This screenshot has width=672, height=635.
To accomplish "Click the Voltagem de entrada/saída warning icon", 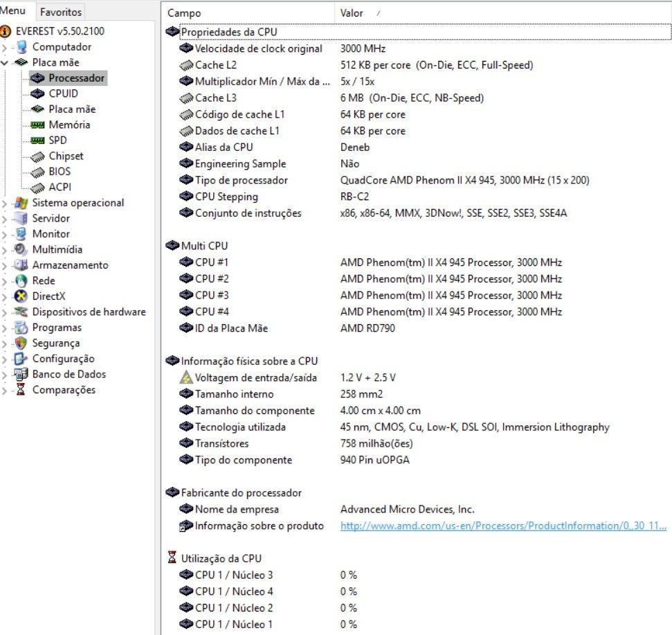I will 186,377.
